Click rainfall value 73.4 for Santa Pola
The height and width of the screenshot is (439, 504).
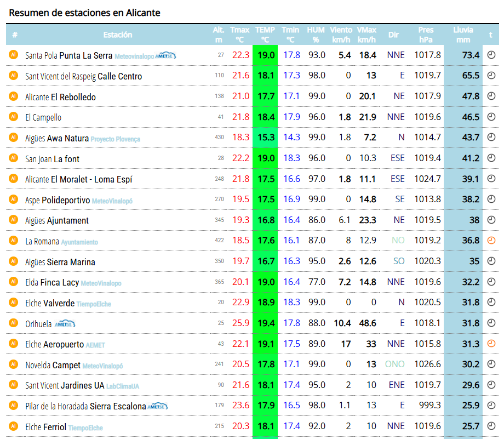(x=471, y=55)
